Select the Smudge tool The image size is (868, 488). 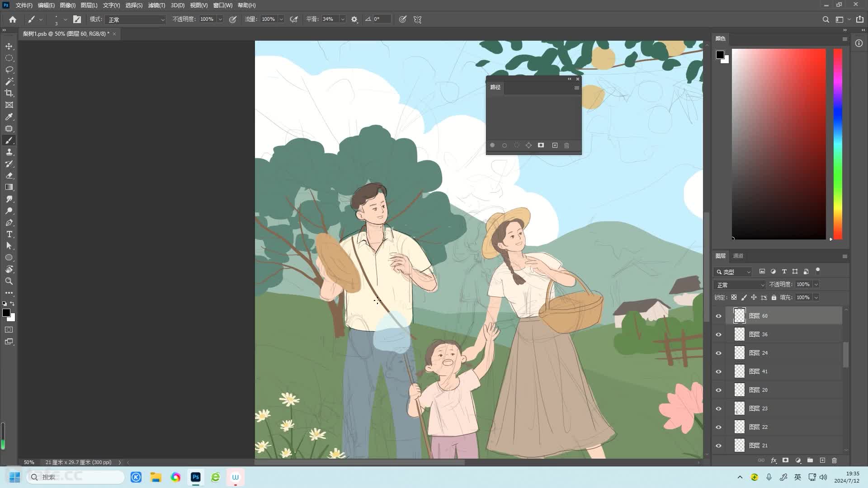point(9,199)
